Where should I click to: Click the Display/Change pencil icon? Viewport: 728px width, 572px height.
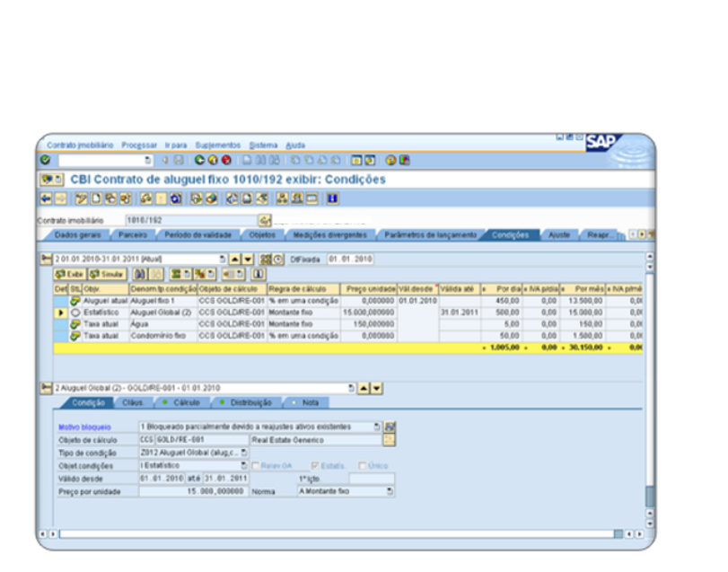pyautogui.click(x=82, y=199)
